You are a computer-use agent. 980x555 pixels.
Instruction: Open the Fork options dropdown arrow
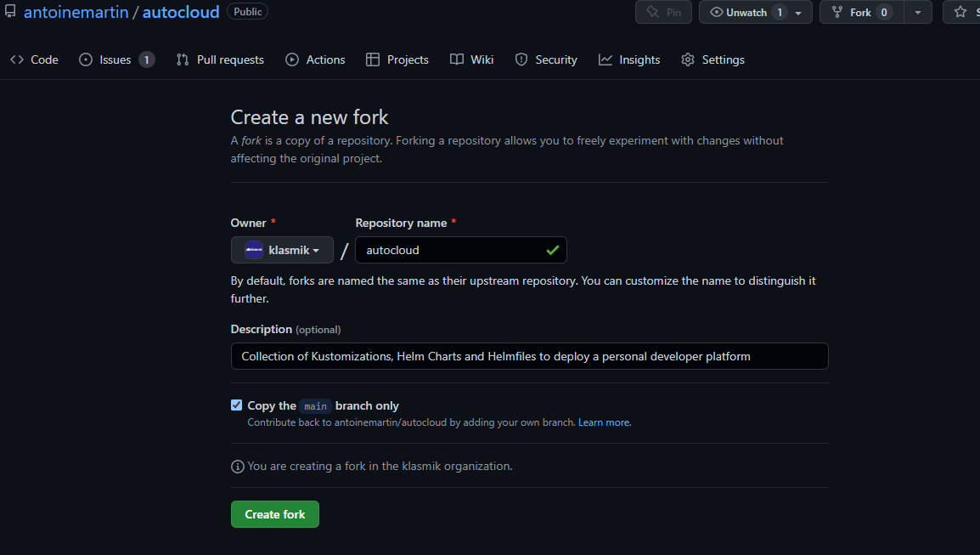point(917,13)
